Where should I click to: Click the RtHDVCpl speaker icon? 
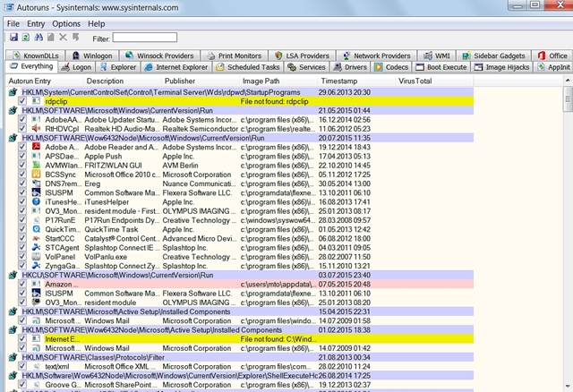[36, 129]
